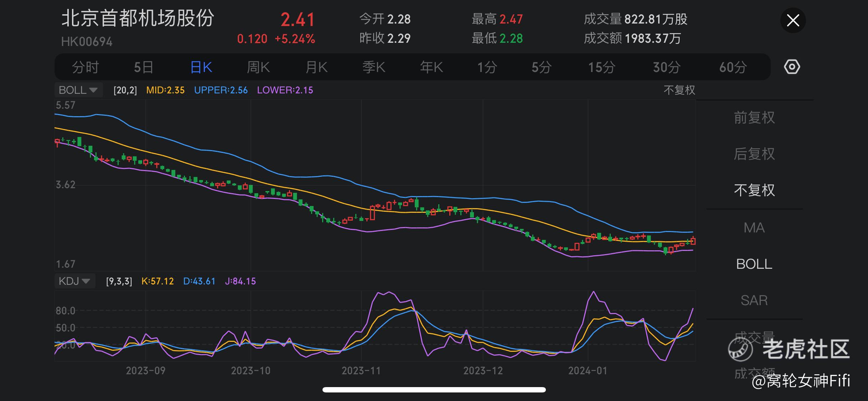Click the current price 2.41
Viewport: 868px width, 401px height.
[x=298, y=20]
